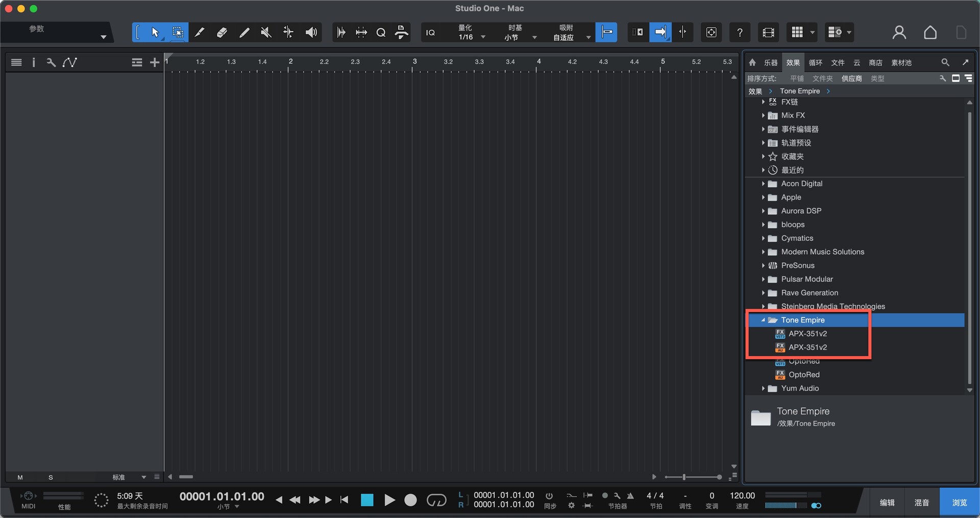Toggle the 浏览 browser view
980x518 pixels.
[960, 503]
